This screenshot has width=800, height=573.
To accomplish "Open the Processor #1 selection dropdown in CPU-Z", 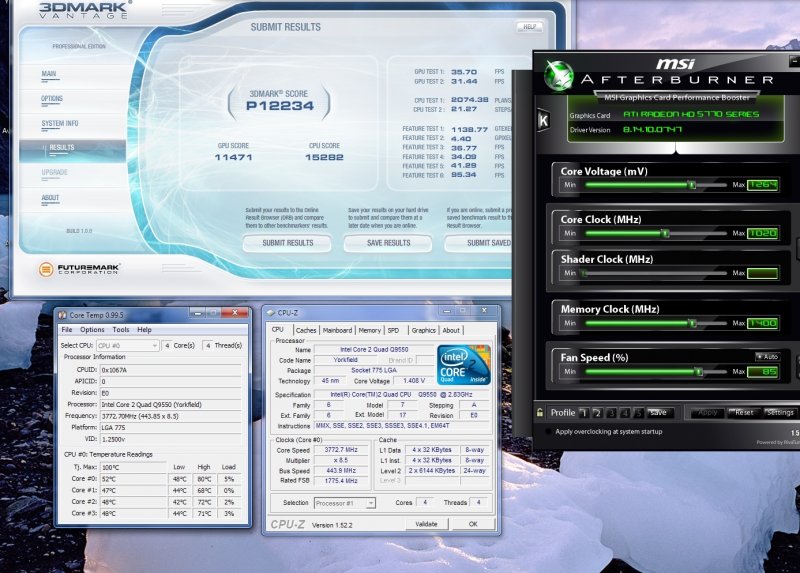I will point(345,503).
